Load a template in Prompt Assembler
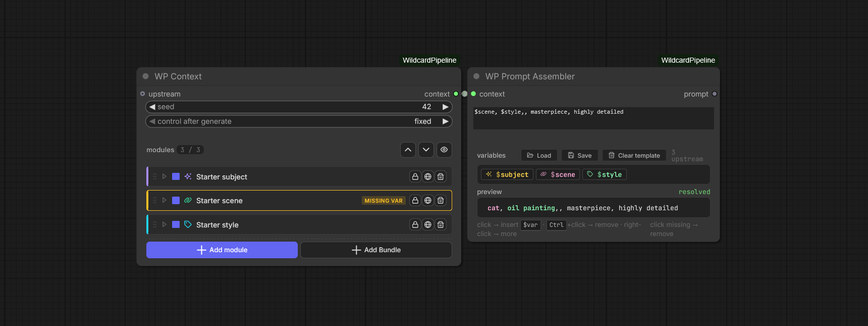868x326 pixels. pyautogui.click(x=539, y=155)
